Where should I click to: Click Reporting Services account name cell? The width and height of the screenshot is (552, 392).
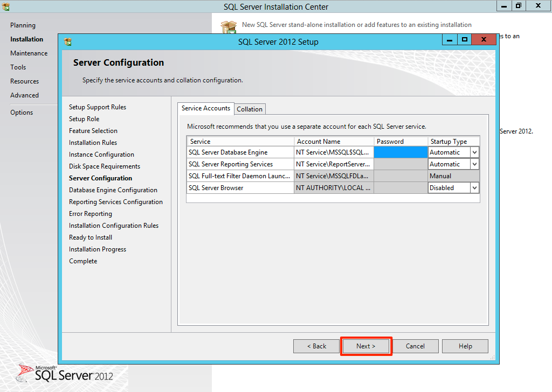pyautogui.click(x=334, y=164)
